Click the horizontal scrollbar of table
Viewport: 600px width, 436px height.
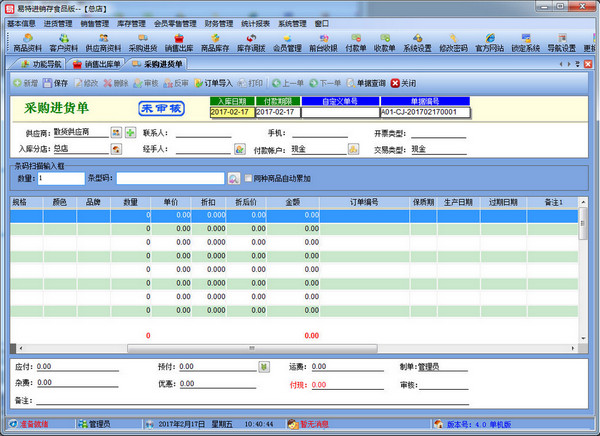pyautogui.click(x=252, y=348)
